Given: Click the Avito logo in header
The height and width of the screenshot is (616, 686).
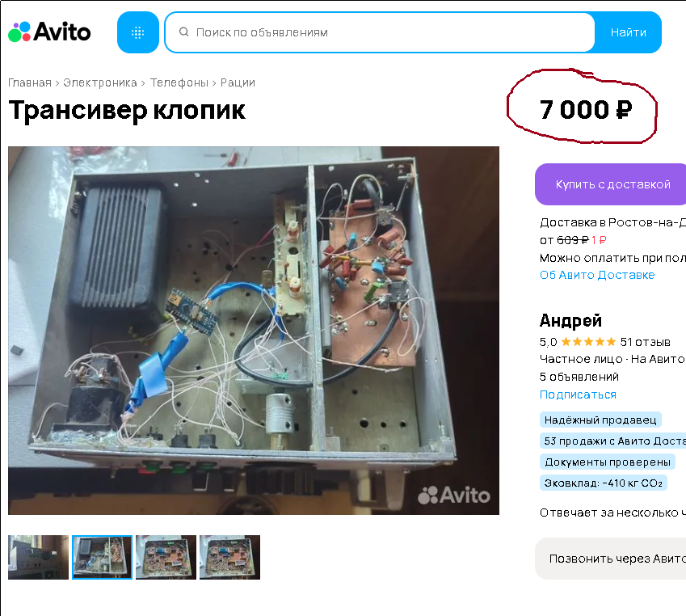Looking at the screenshot, I should pyautogui.click(x=49, y=32).
